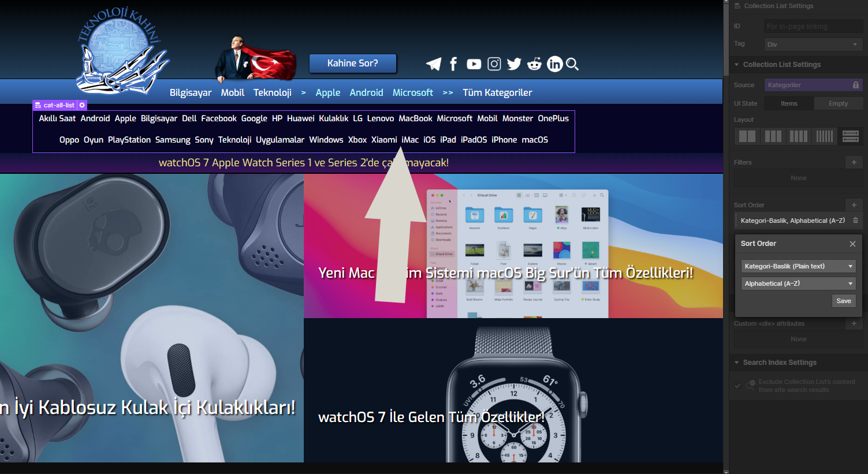Open cat-all-list element settings gear
The width and height of the screenshot is (868, 474).
pyautogui.click(x=82, y=105)
